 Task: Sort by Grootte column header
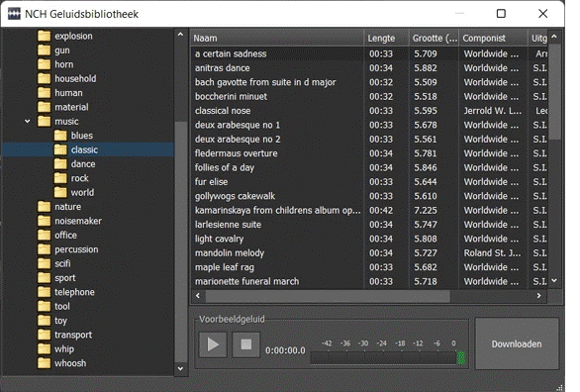(435, 38)
